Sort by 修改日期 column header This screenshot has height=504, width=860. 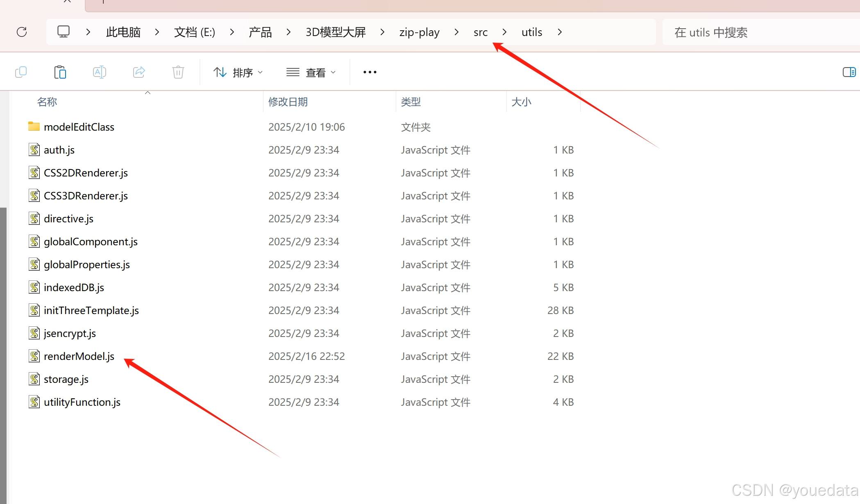288,102
